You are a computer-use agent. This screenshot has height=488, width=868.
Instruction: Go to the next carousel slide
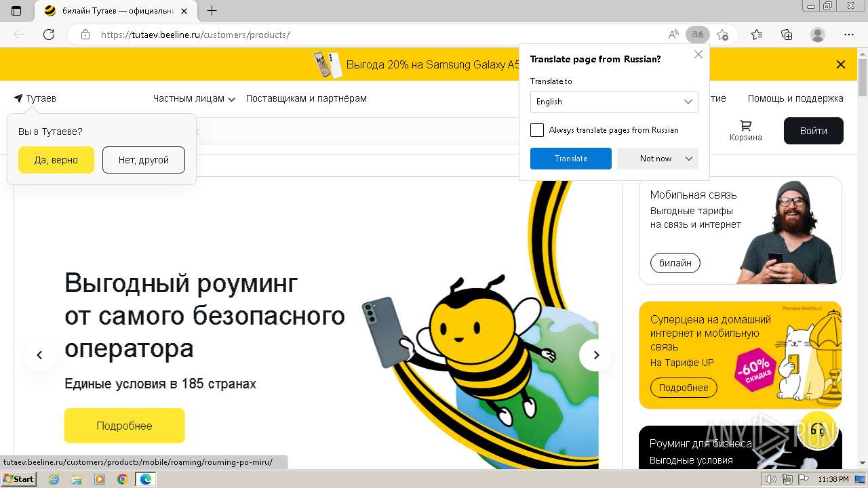[x=596, y=355]
